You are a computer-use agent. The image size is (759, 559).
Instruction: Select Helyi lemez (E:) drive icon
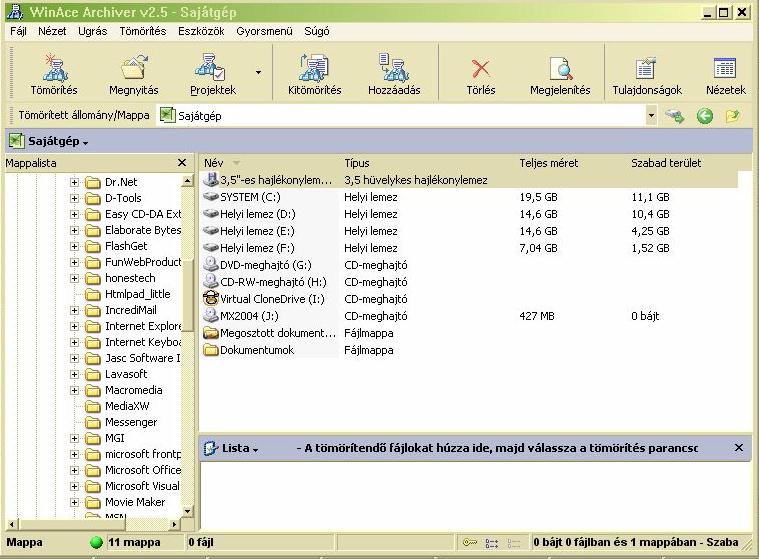pyautogui.click(x=211, y=230)
